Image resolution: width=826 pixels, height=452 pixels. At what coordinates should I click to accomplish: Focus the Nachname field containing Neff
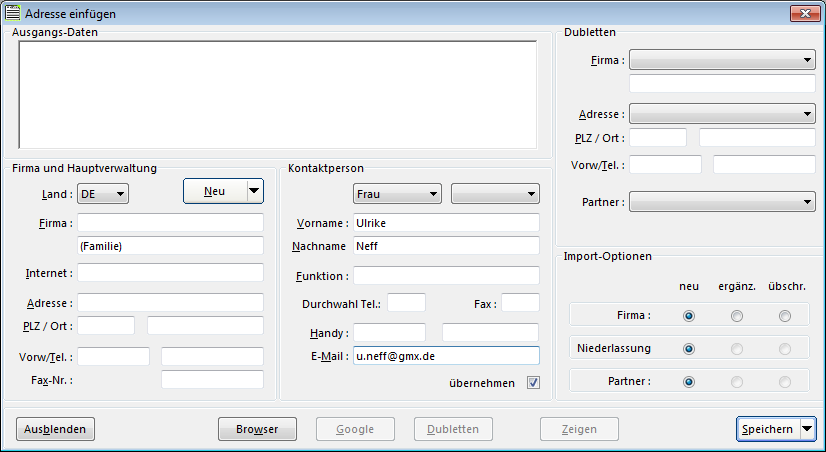coord(445,245)
